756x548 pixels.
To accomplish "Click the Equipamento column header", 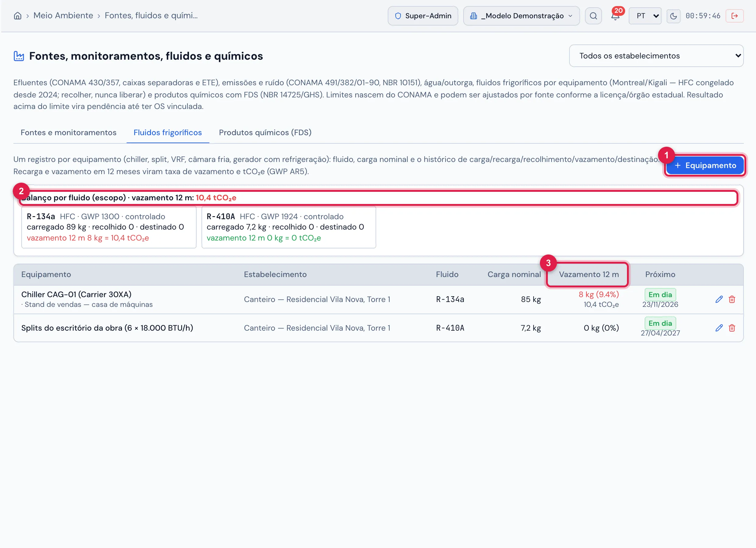I will (x=46, y=274).
